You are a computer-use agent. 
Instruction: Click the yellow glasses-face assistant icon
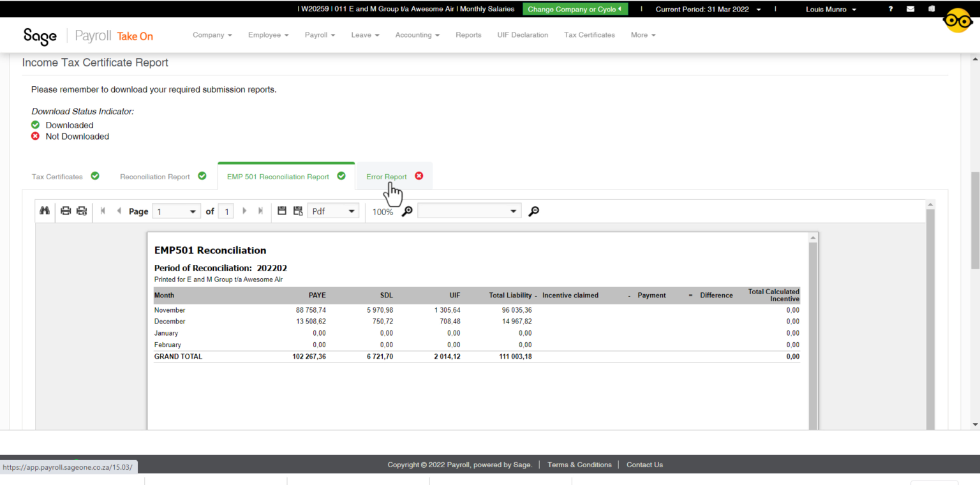[957, 21]
